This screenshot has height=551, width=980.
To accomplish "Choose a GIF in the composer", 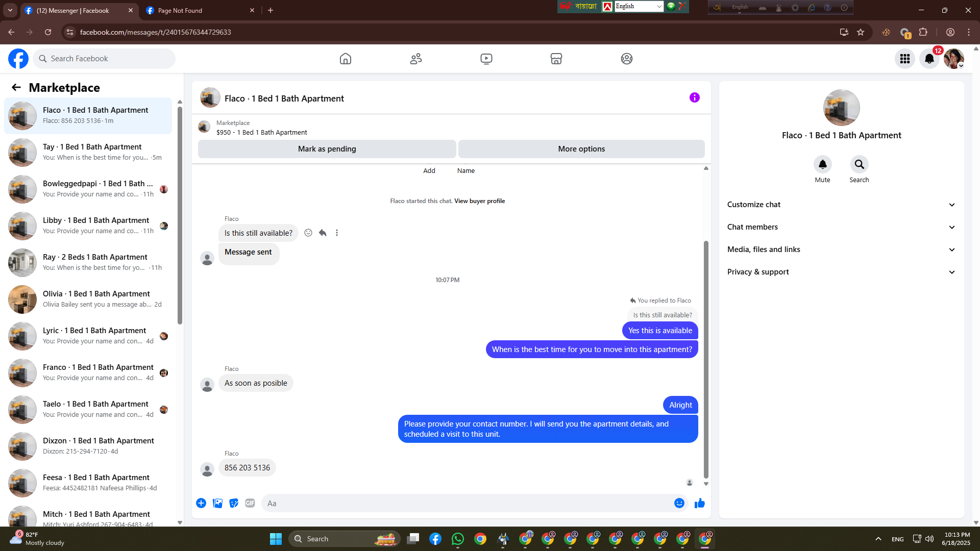I will click(250, 503).
